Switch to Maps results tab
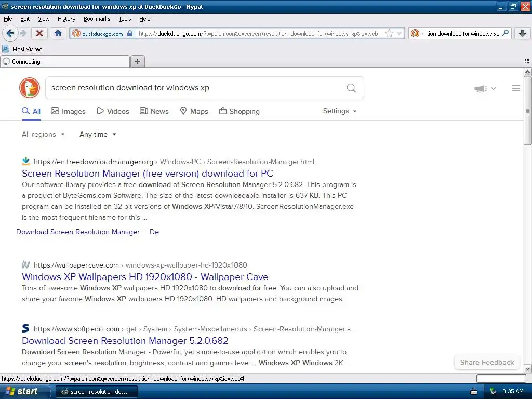532x399 pixels. pyautogui.click(x=194, y=111)
